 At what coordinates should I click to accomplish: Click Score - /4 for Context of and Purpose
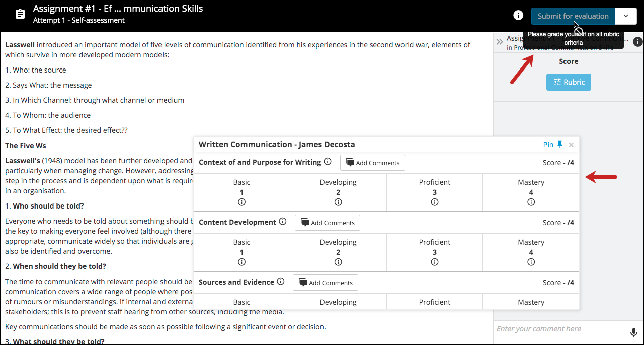tap(558, 163)
